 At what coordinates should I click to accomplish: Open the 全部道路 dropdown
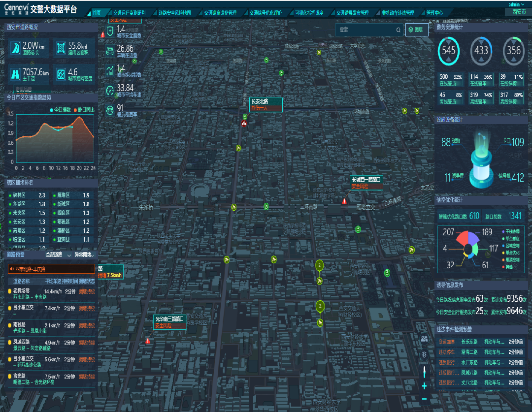tap(58, 254)
